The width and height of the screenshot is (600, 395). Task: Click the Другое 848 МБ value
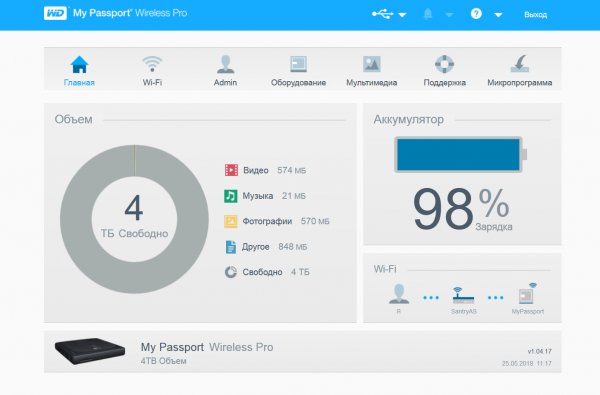point(293,247)
